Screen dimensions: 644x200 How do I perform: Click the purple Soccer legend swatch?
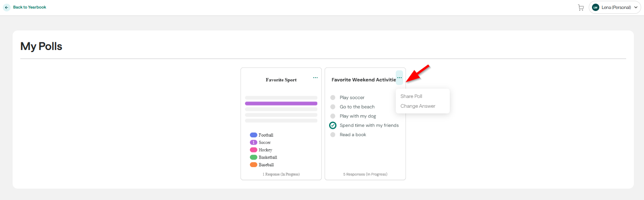coord(254,142)
